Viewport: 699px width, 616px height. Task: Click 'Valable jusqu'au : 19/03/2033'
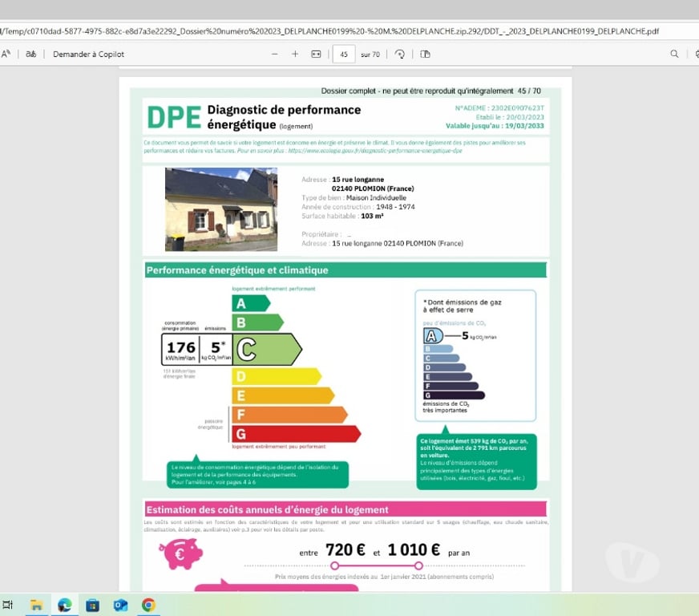click(x=495, y=126)
